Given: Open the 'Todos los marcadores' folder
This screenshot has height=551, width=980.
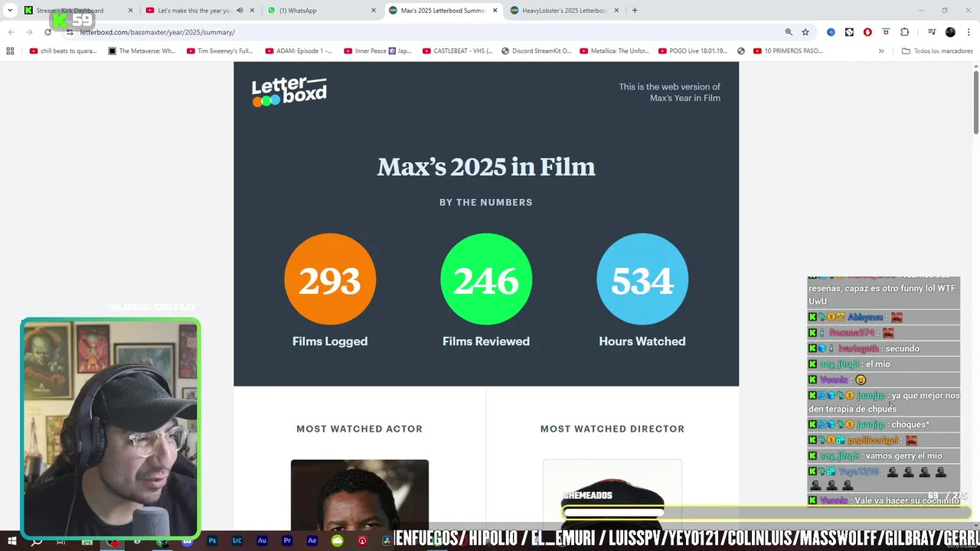Looking at the screenshot, I should [937, 51].
